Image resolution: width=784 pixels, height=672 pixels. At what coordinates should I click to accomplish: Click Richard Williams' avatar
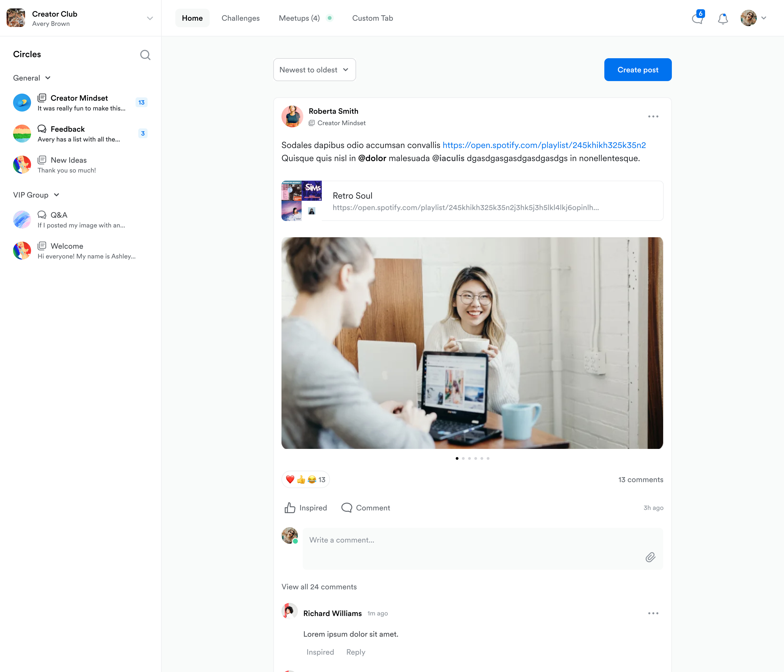pyautogui.click(x=290, y=611)
